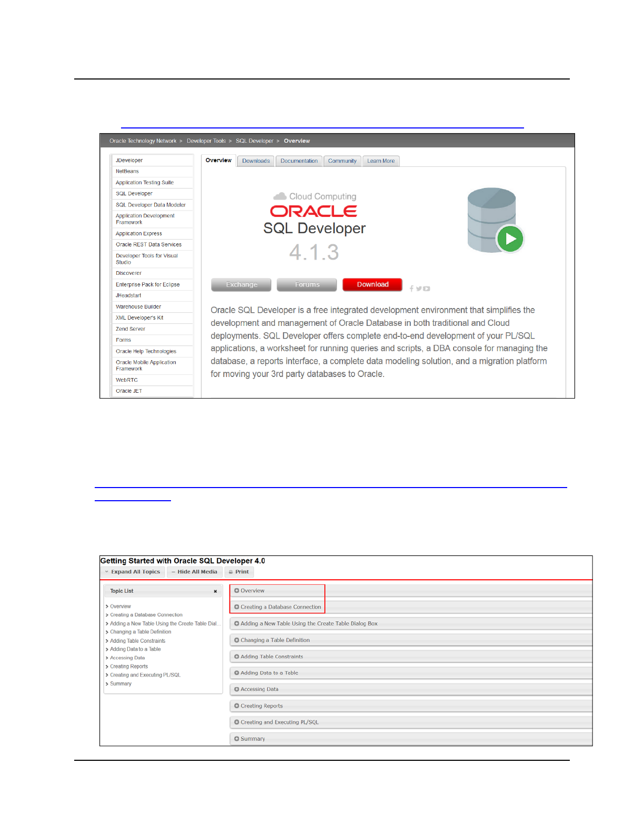
Task: Open Discoverer sidebar item
Action: [152, 273]
